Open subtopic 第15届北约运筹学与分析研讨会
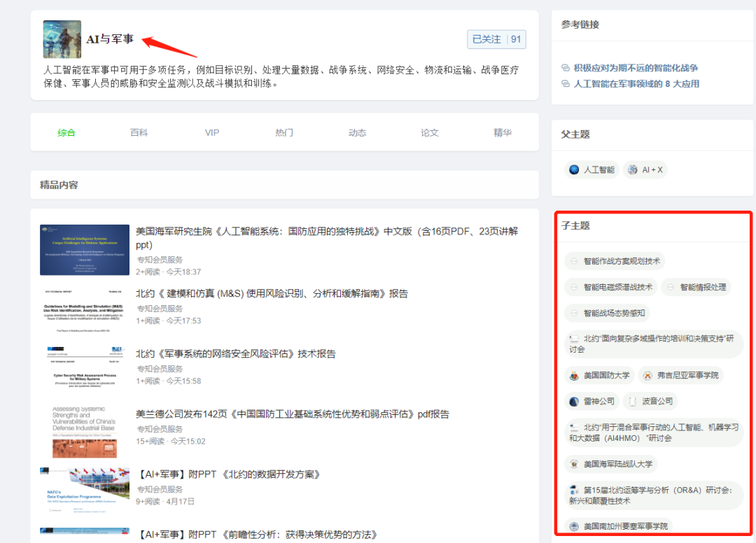 point(654,495)
